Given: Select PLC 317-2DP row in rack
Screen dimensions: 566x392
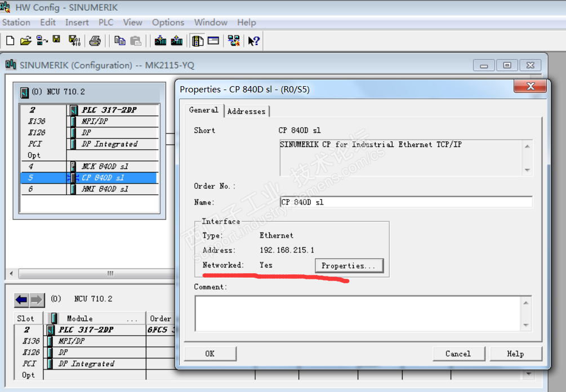Looking at the screenshot, I should click(90, 110).
